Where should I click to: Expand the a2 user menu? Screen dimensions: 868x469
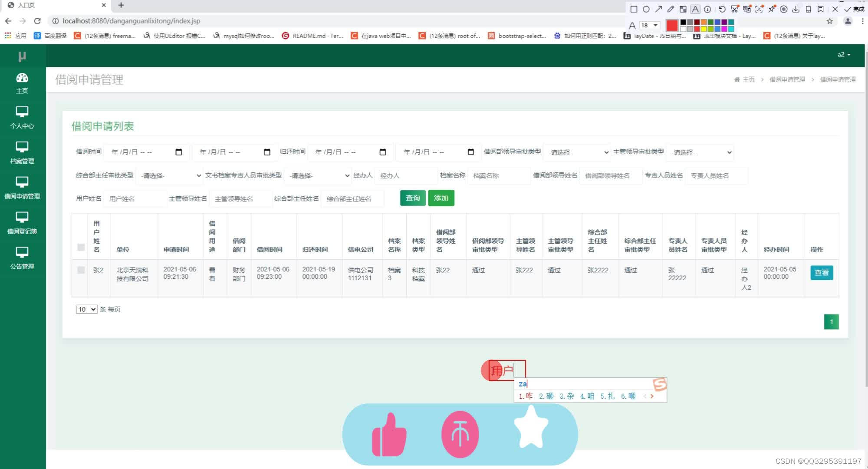pos(844,55)
